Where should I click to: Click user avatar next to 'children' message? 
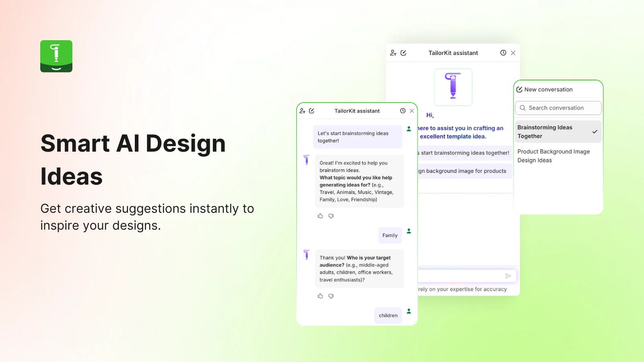coord(409,311)
